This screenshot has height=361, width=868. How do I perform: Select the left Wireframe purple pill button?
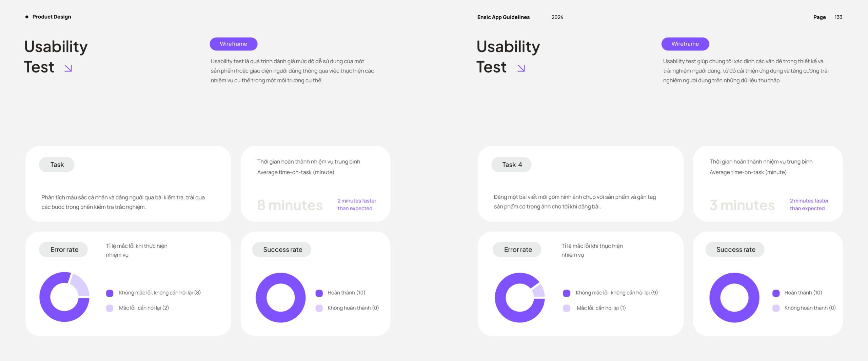tap(233, 44)
